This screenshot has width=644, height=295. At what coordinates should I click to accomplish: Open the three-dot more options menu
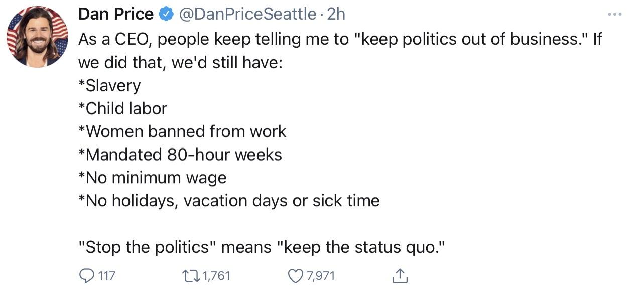(614, 14)
